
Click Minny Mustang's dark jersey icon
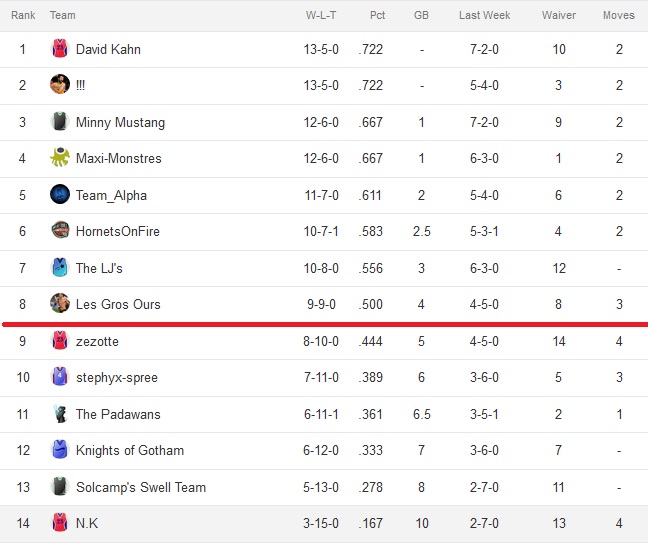[x=60, y=121]
